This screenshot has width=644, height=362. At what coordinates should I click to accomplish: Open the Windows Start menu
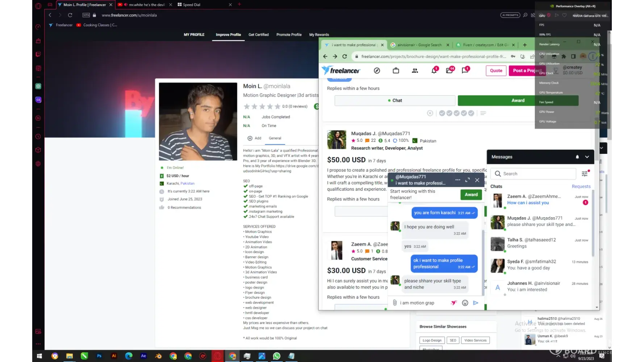[39, 356]
